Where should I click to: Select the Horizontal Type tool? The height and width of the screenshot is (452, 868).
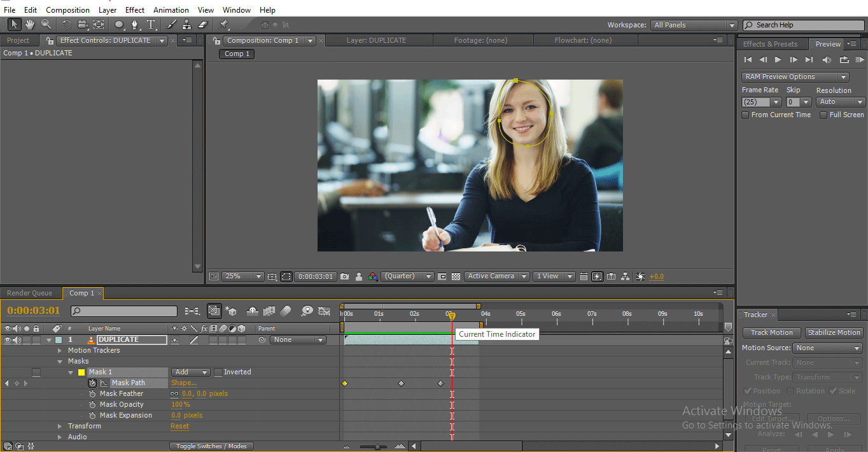point(151,25)
